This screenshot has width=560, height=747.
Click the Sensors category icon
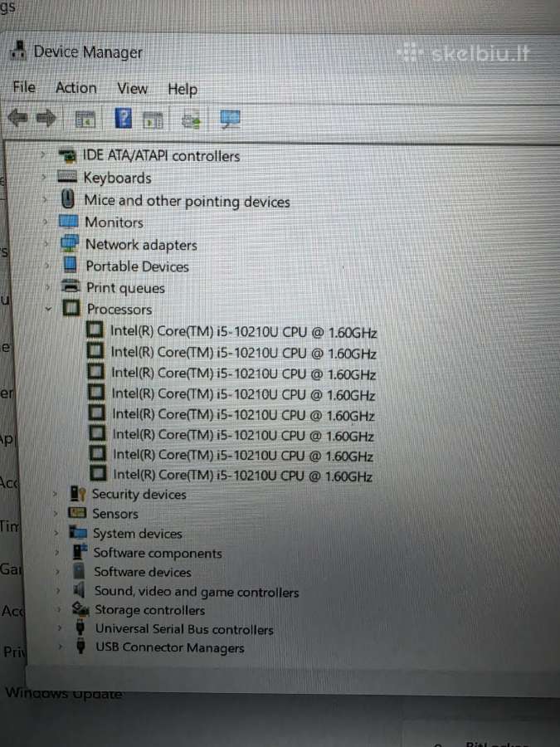point(77,513)
